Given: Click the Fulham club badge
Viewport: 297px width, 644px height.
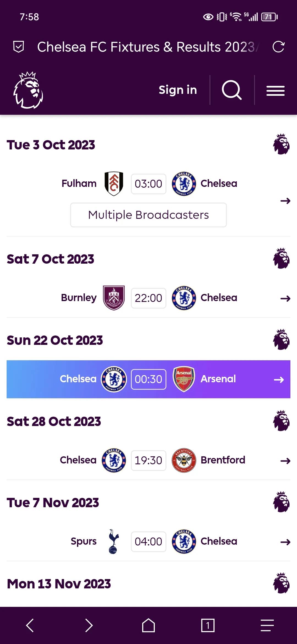Looking at the screenshot, I should tap(114, 184).
